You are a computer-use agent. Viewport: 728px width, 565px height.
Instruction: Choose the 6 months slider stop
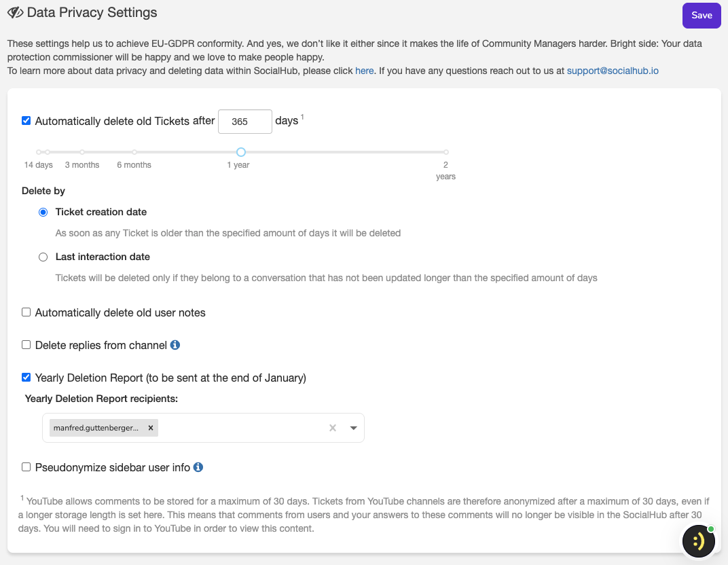[134, 152]
